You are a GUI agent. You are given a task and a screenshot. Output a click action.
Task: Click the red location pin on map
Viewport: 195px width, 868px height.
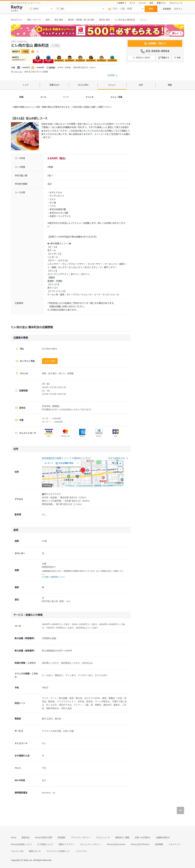(83, 470)
